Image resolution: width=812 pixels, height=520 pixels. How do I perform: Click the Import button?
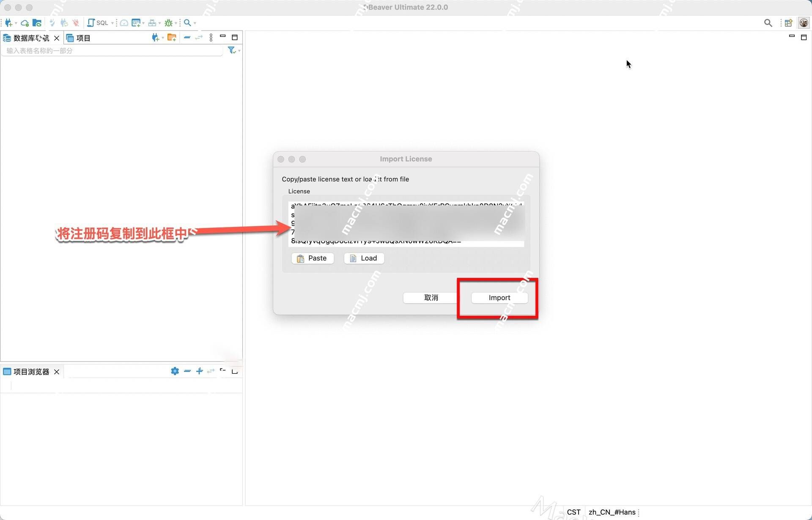499,298
